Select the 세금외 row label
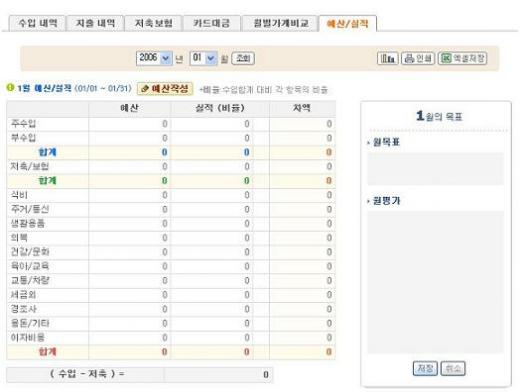 tap(23, 295)
